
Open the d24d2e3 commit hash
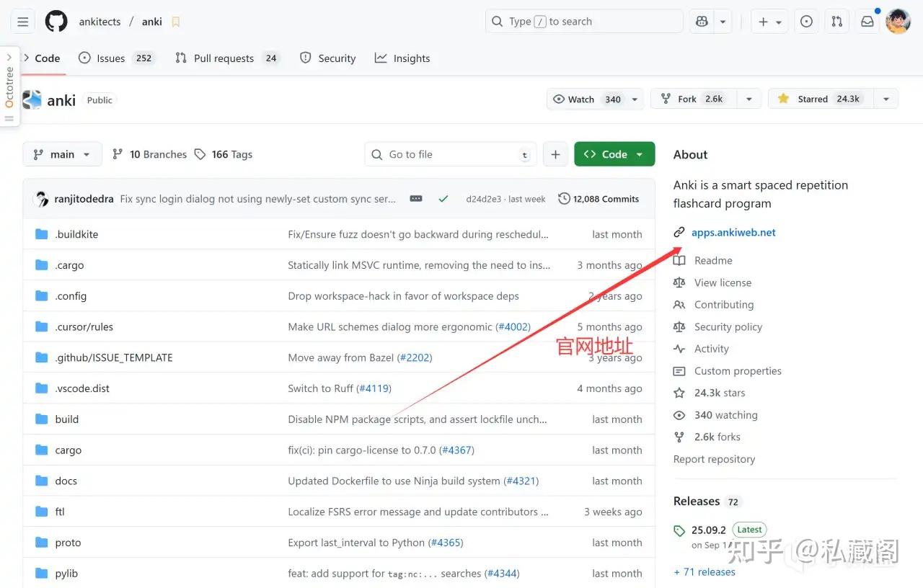pos(483,199)
